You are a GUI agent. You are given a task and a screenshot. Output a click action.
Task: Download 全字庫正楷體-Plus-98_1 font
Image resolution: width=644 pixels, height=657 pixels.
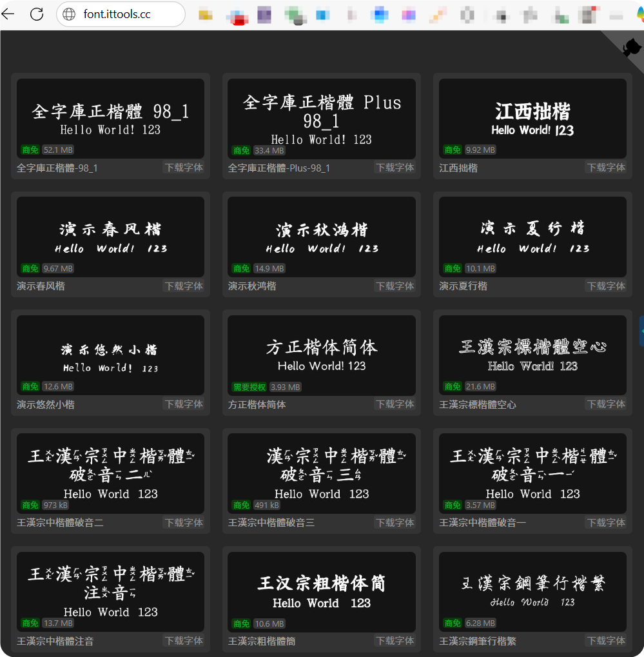tap(395, 168)
